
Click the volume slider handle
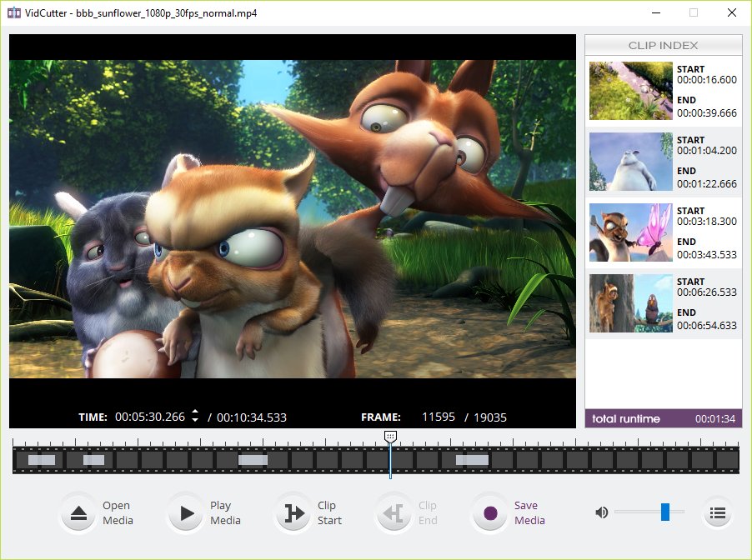(665, 512)
